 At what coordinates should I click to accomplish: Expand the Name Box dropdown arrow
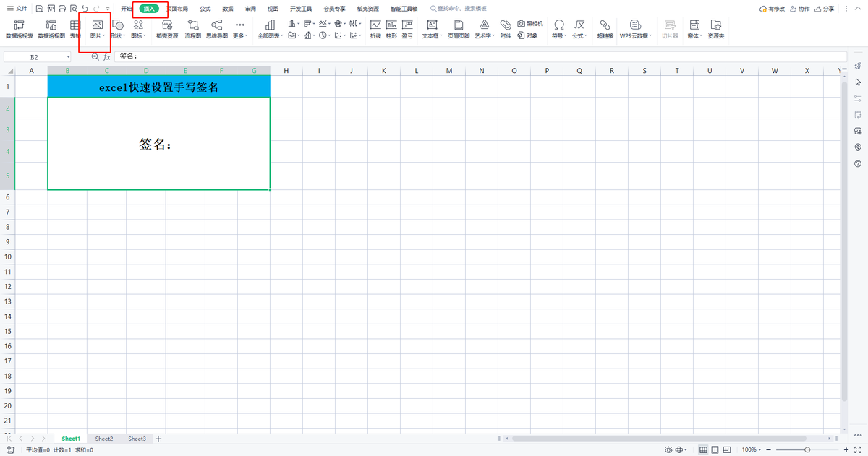(68, 56)
